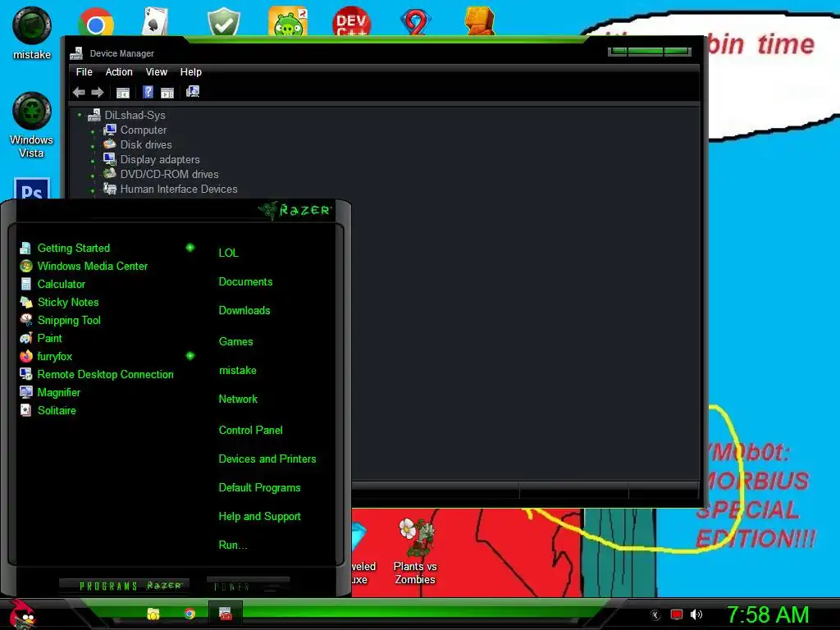The width and height of the screenshot is (840, 630).
Task: Open Default Programs from Start menu
Action: [x=259, y=488]
